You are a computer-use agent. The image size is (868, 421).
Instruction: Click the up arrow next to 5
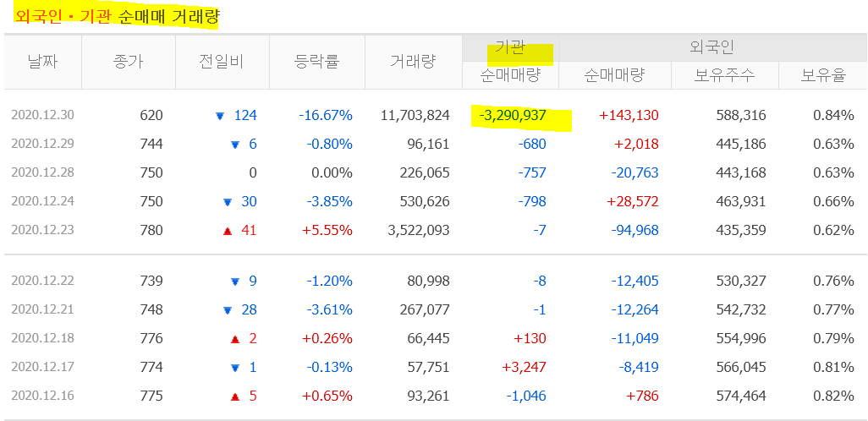tap(234, 396)
